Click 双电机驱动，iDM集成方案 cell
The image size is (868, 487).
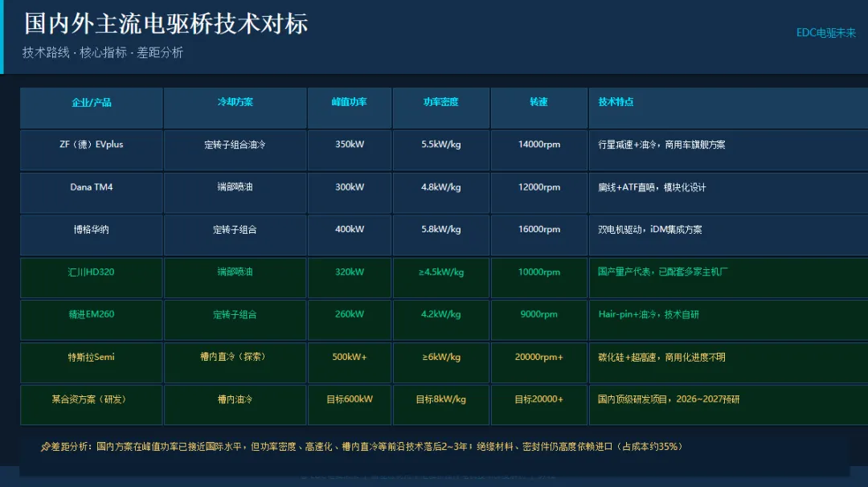point(728,235)
